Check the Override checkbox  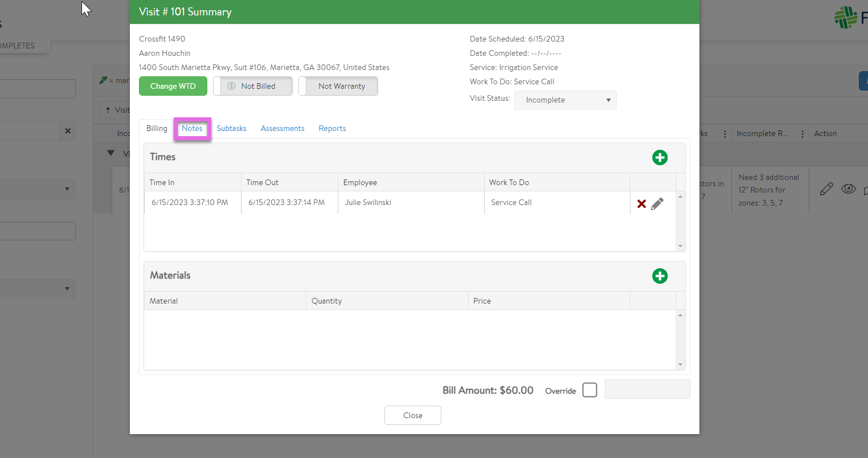[x=589, y=390]
